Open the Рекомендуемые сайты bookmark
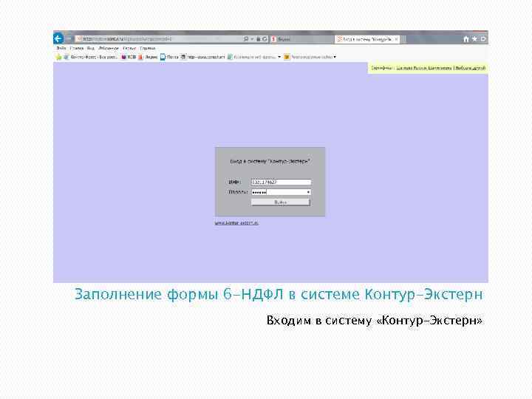Screen dimensions: 532x399 [x=308, y=57]
